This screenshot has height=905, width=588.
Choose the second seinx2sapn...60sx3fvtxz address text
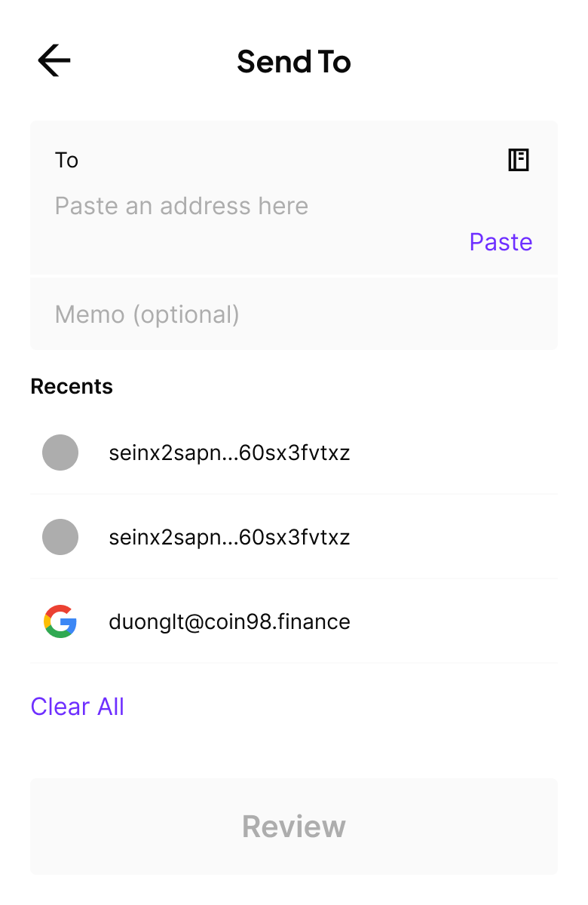[x=229, y=538]
